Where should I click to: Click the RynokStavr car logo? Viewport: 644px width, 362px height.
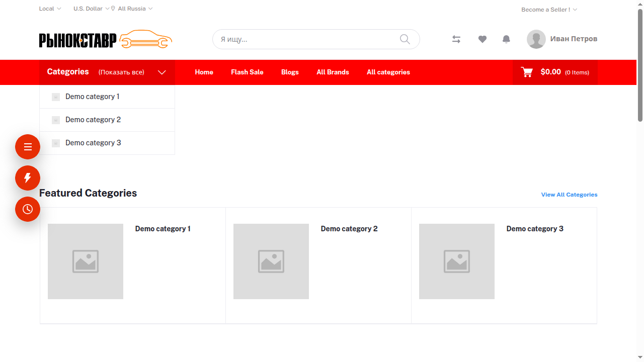[106, 39]
